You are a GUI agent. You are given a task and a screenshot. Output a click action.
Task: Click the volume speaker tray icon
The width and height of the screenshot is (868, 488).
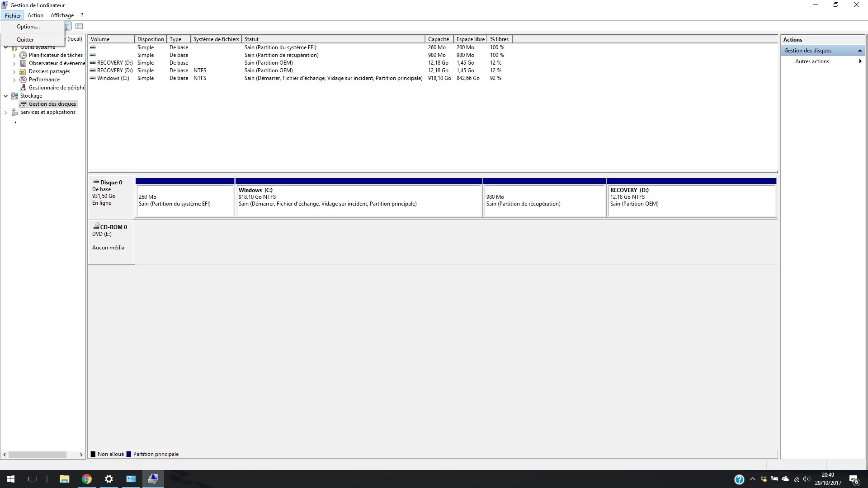pyautogui.click(x=807, y=479)
